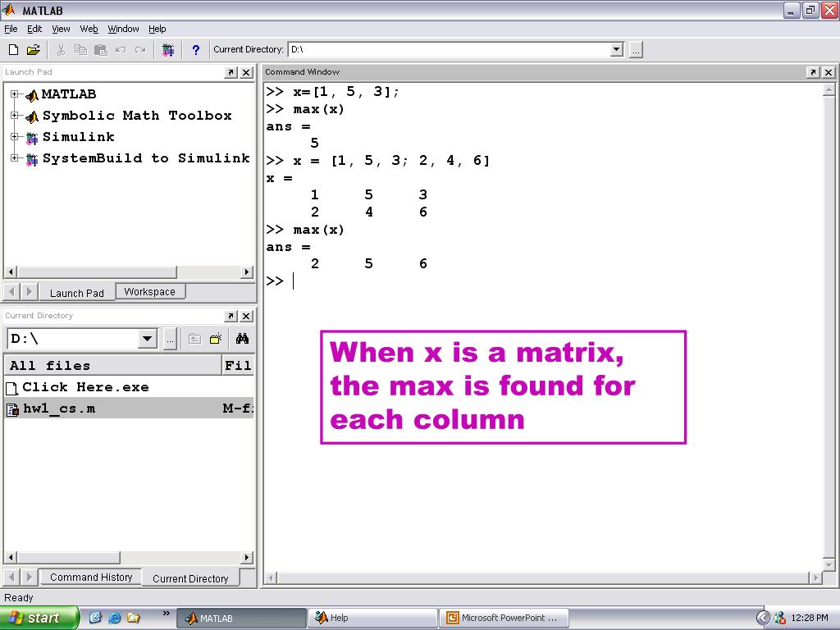
Task: Click the Find Files binoculars icon
Action: [242, 339]
